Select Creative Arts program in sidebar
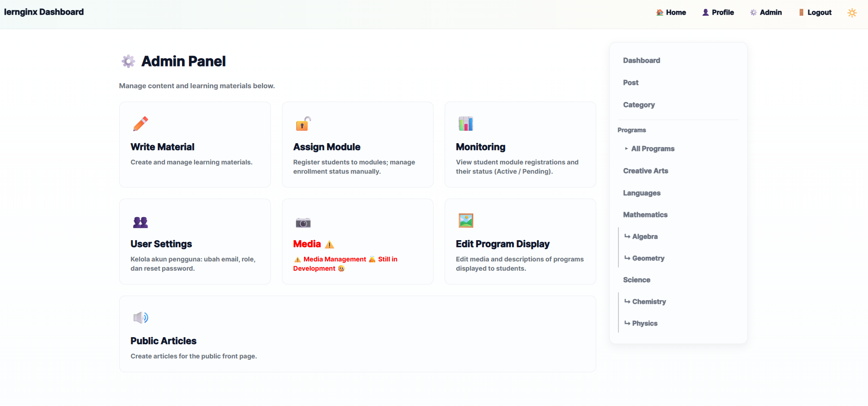 pyautogui.click(x=646, y=171)
